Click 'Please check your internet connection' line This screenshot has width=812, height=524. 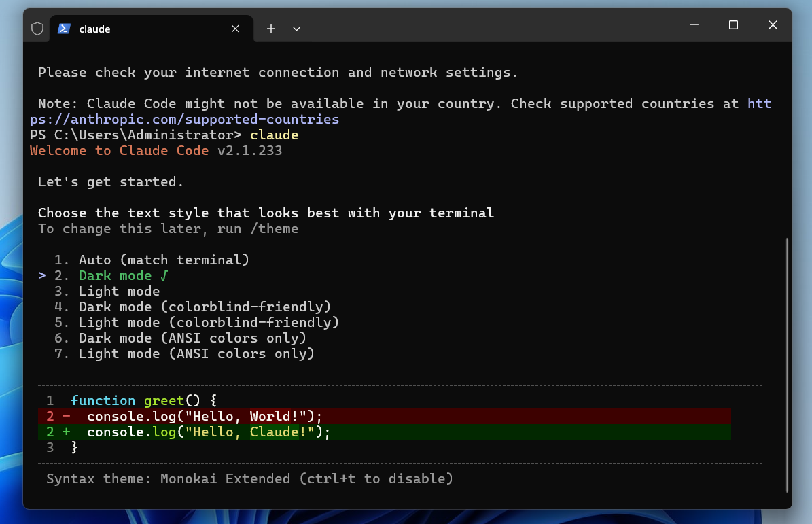pyautogui.click(x=277, y=73)
